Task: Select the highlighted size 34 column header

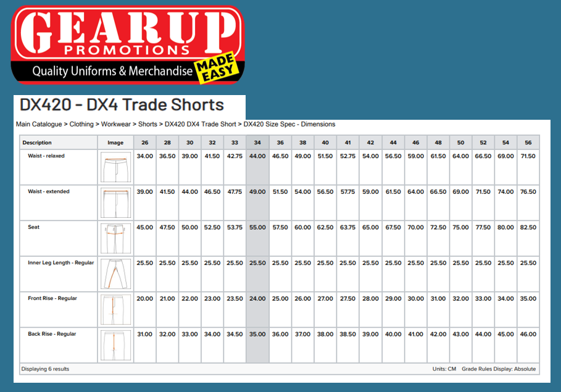Action: [257, 143]
